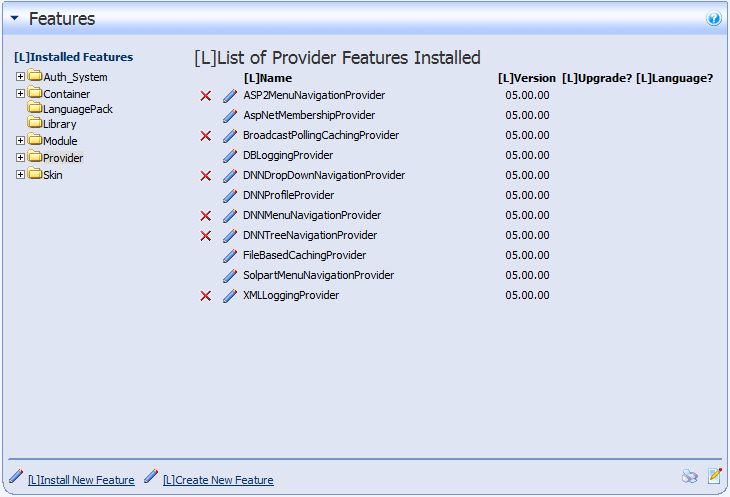Click the ASP2MenuNavigationProvider name

[314, 95]
